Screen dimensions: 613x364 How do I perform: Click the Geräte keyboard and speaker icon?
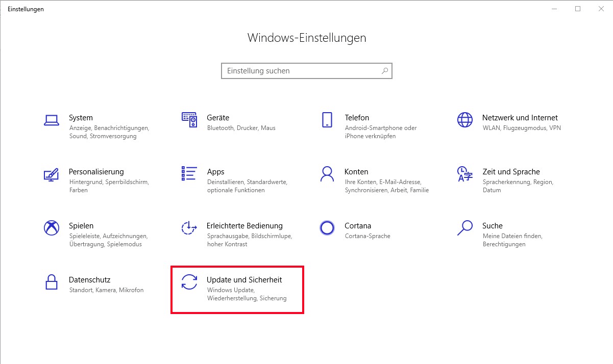[189, 120]
